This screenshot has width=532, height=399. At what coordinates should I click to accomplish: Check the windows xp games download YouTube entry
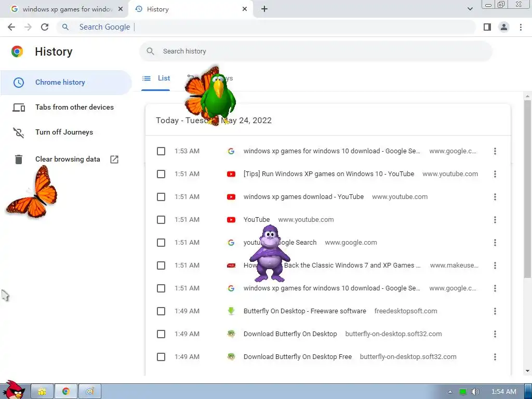coord(161,197)
